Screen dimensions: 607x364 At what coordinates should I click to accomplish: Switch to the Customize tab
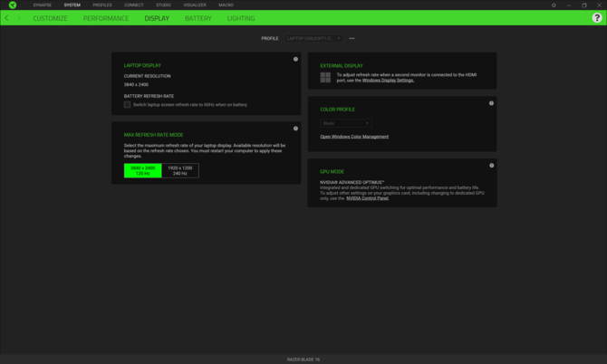[50, 18]
